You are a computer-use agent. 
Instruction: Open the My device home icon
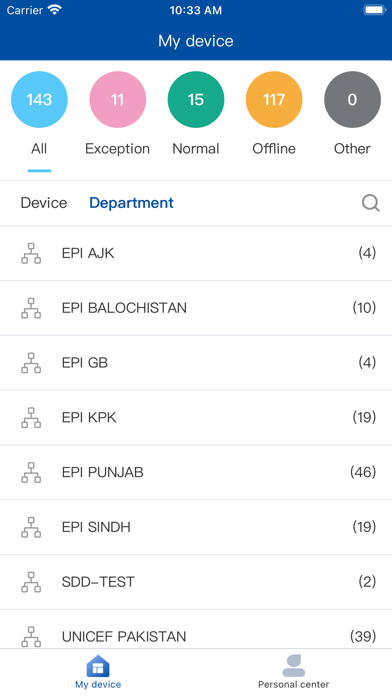pos(98,666)
